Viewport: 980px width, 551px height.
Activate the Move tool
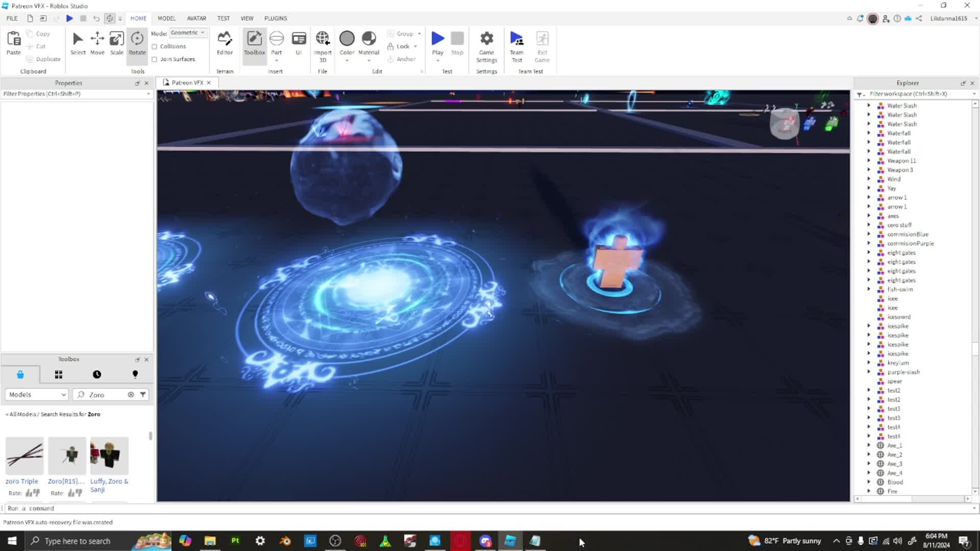97,43
